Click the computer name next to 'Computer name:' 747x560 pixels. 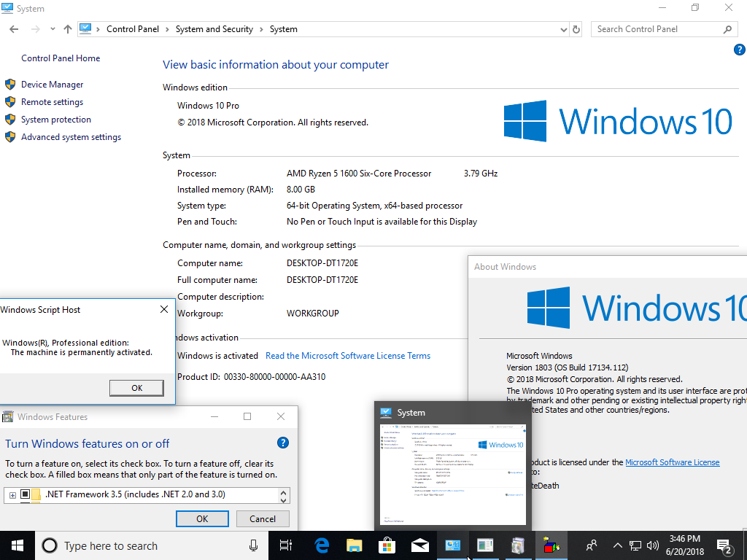pos(322,262)
